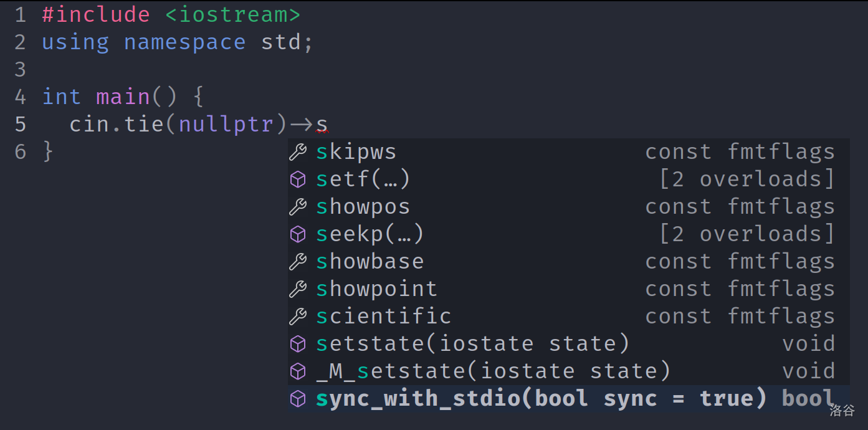
Task: Click the cube icon beside setf
Action: click(298, 179)
